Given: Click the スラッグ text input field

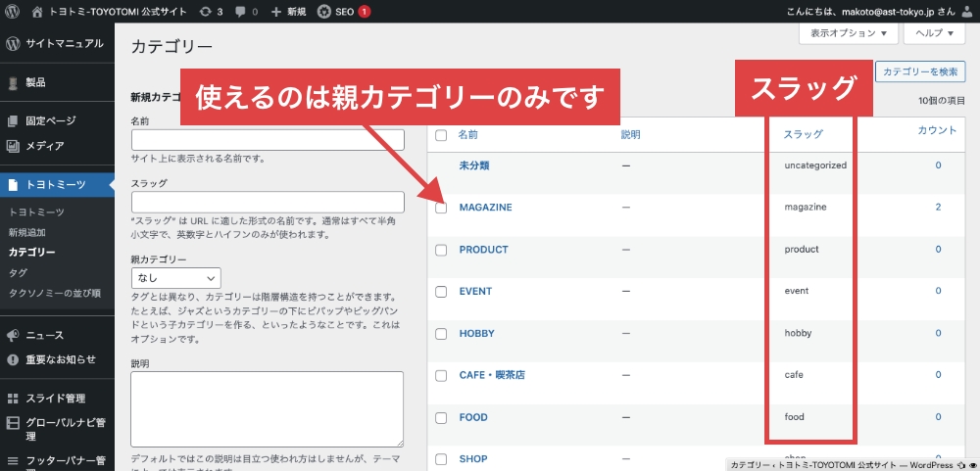Looking at the screenshot, I should pyautogui.click(x=269, y=203).
